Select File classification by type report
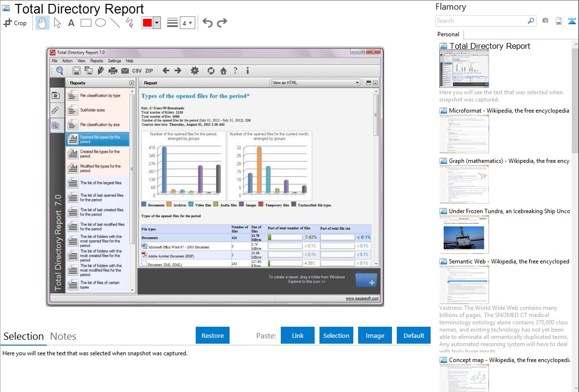This screenshot has height=392, width=579. (x=98, y=96)
